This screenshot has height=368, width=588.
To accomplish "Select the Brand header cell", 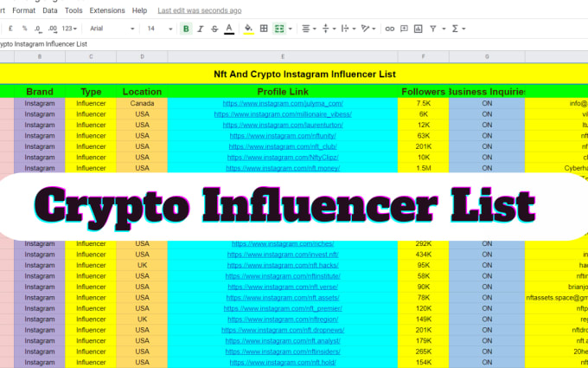I will pyautogui.click(x=40, y=92).
